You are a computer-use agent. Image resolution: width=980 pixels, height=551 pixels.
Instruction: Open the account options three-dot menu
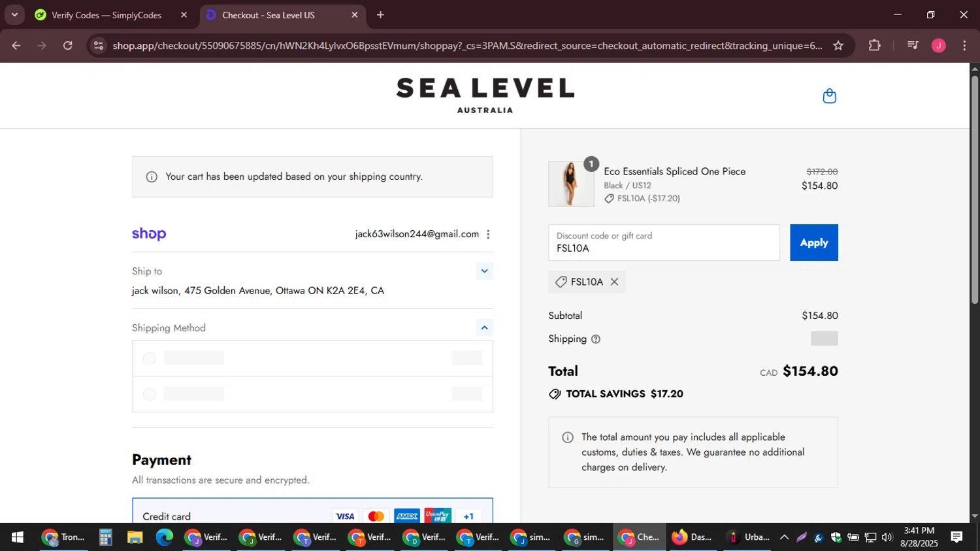pos(488,234)
